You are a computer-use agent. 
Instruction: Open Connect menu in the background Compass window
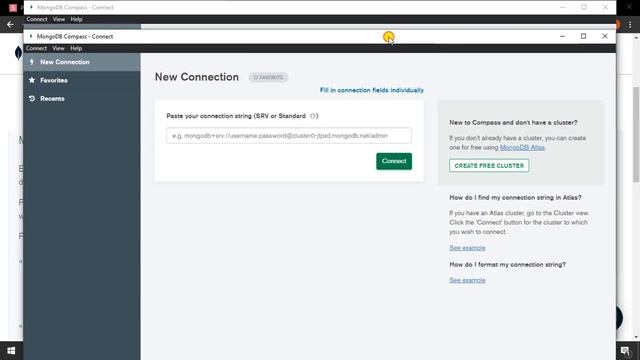(37, 19)
